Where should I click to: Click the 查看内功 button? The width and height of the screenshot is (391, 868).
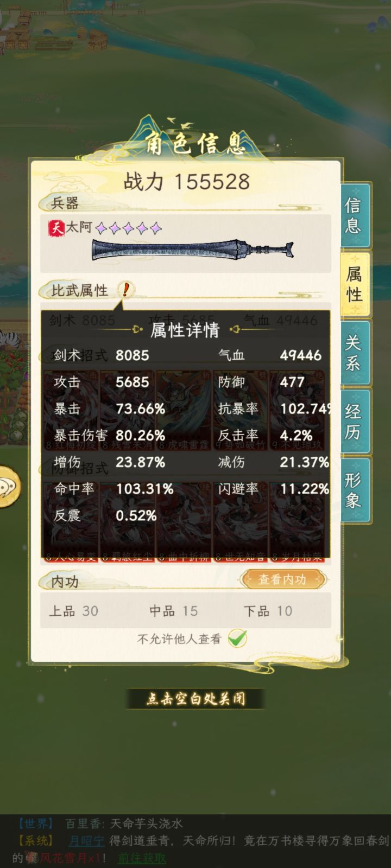pyautogui.click(x=282, y=579)
